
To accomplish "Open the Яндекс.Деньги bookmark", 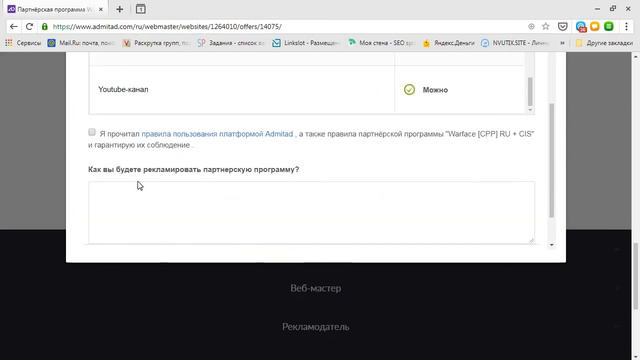I will [x=448, y=43].
